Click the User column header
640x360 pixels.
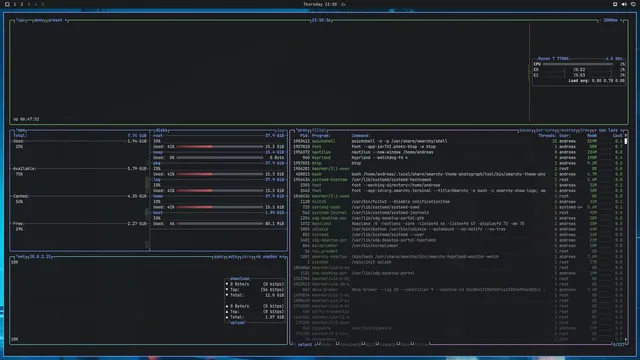point(564,136)
